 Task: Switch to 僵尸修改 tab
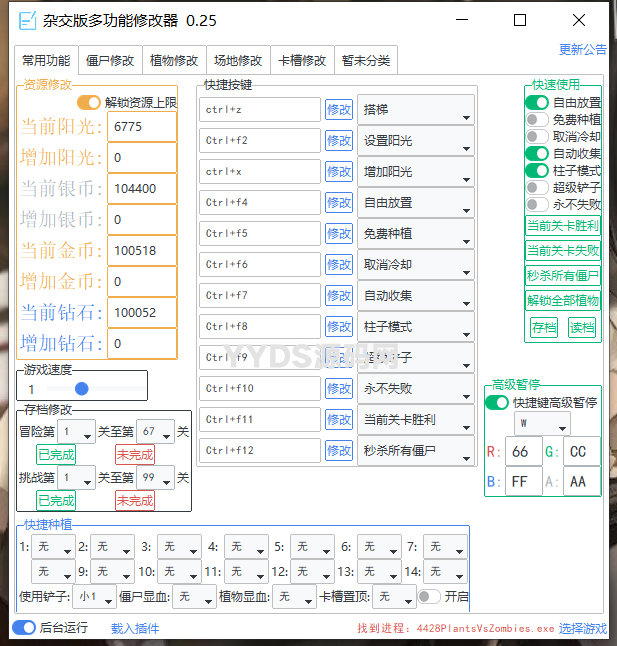pos(110,60)
